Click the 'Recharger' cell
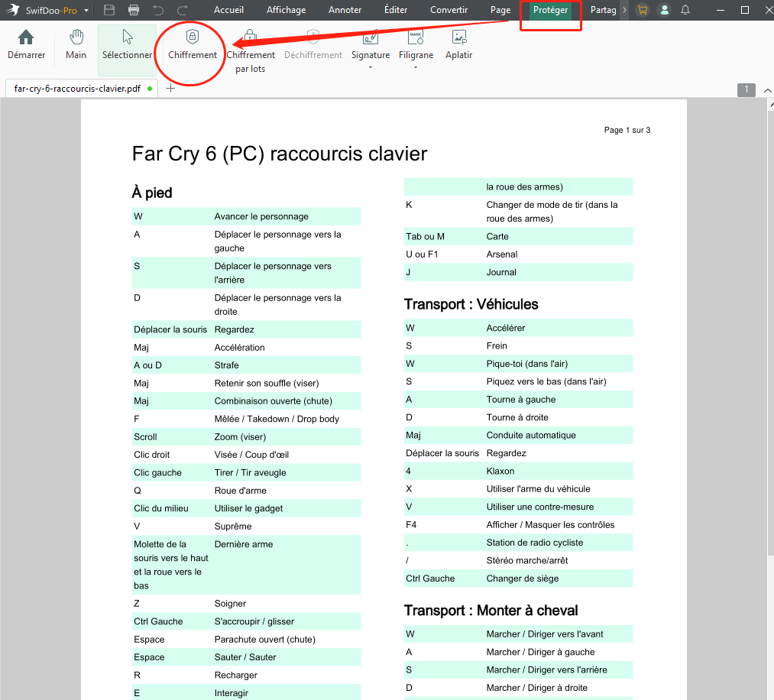 pos(235,676)
